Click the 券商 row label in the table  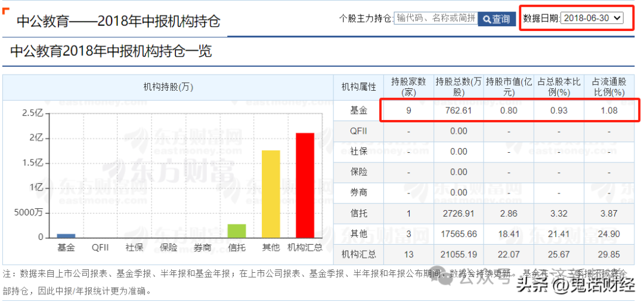[358, 193]
